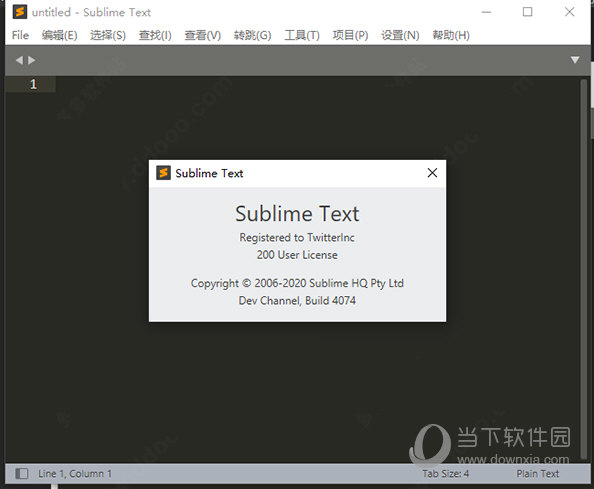The image size is (594, 489).
Task: Click Line 1, Column 1 status text
Action: [75, 473]
